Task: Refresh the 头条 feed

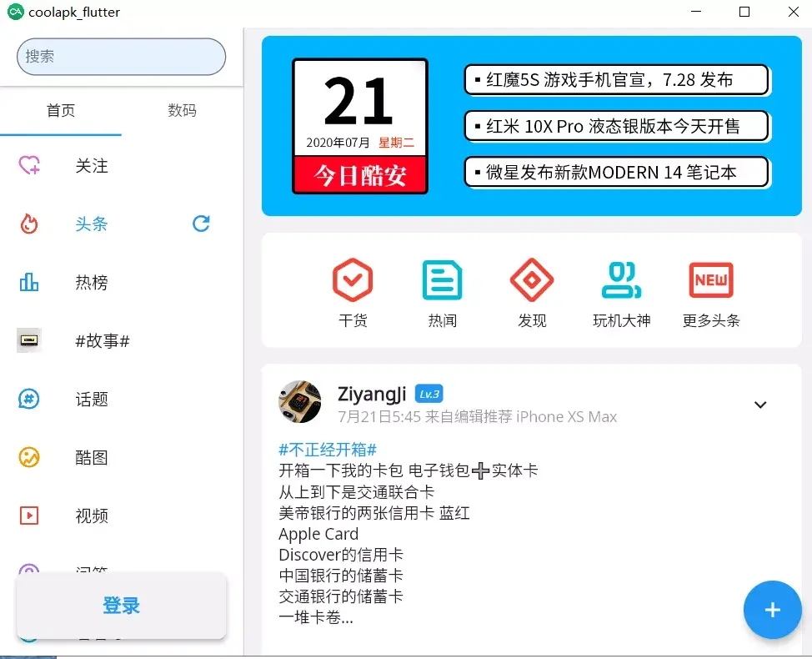Action: [200, 224]
